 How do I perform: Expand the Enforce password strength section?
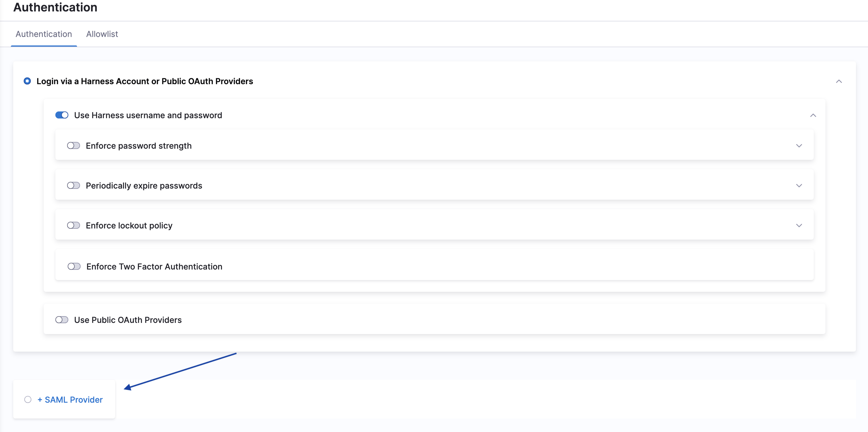pyautogui.click(x=799, y=146)
